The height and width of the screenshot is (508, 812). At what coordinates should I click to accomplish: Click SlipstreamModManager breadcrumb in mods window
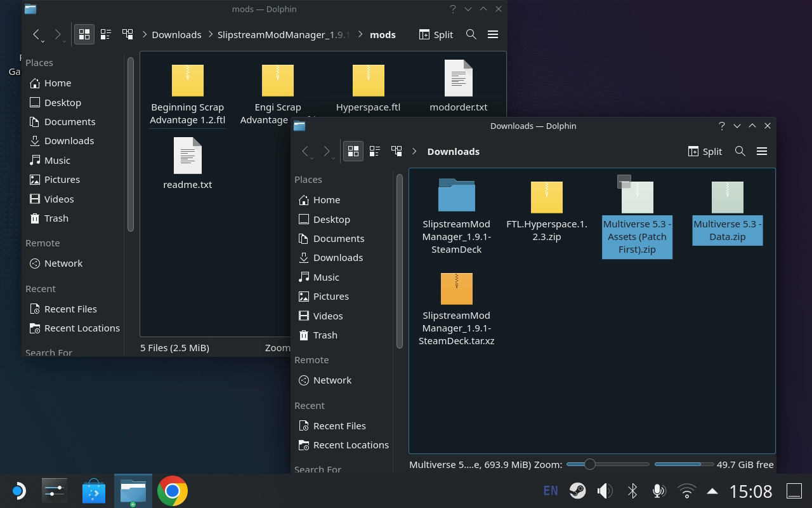pyautogui.click(x=284, y=34)
